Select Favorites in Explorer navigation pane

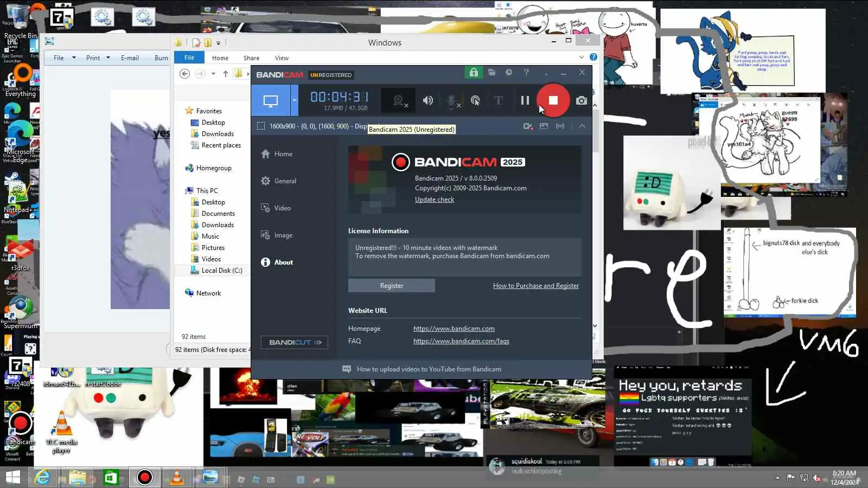pos(203,111)
